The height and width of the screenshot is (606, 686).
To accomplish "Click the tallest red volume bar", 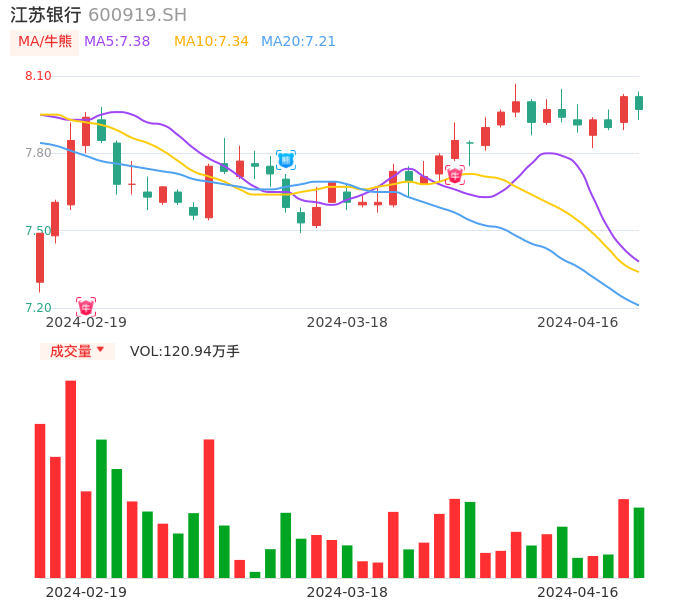I will (x=71, y=479).
